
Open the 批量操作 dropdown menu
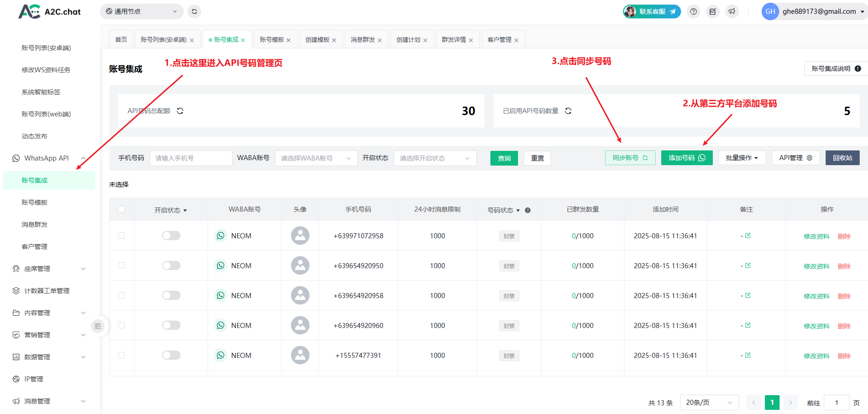coord(742,158)
